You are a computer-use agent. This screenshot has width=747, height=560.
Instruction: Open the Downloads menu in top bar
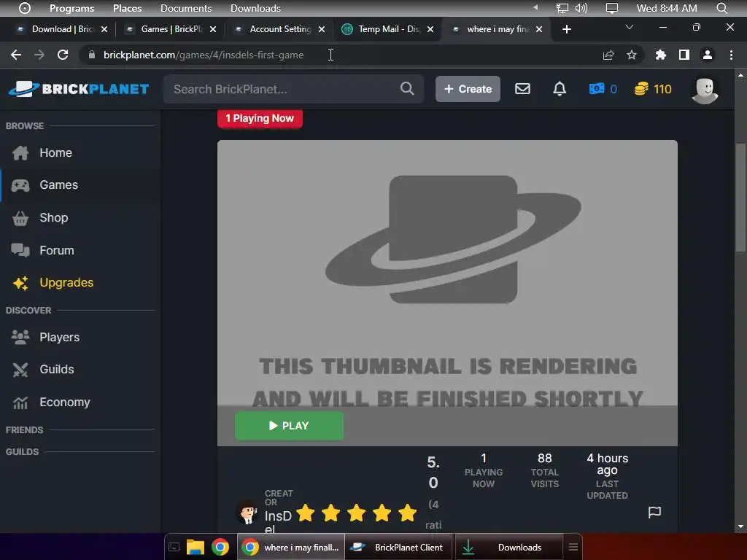click(255, 8)
